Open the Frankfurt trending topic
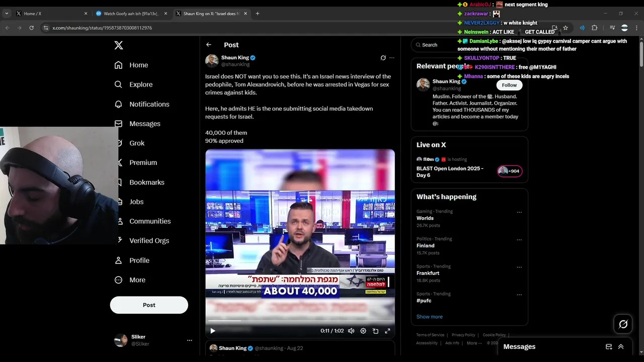644x362 pixels. pyautogui.click(x=428, y=273)
